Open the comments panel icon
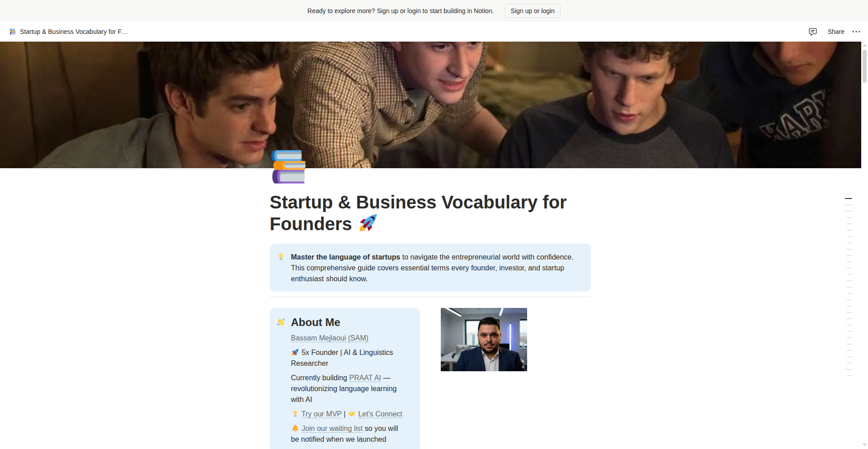The width and height of the screenshot is (868, 449). [x=812, y=32]
